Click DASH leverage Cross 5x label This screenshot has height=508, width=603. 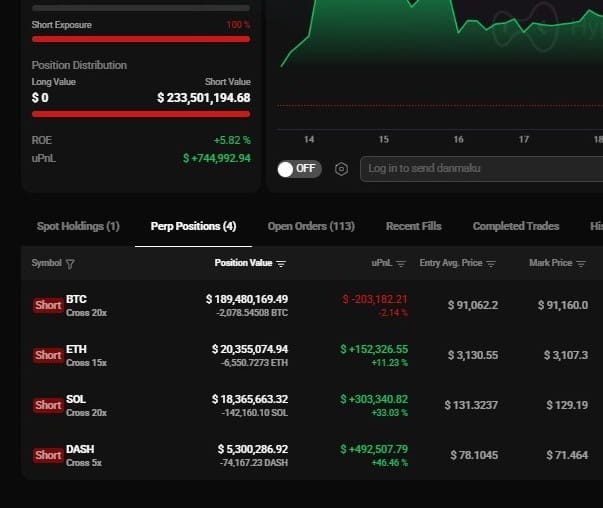pos(84,463)
